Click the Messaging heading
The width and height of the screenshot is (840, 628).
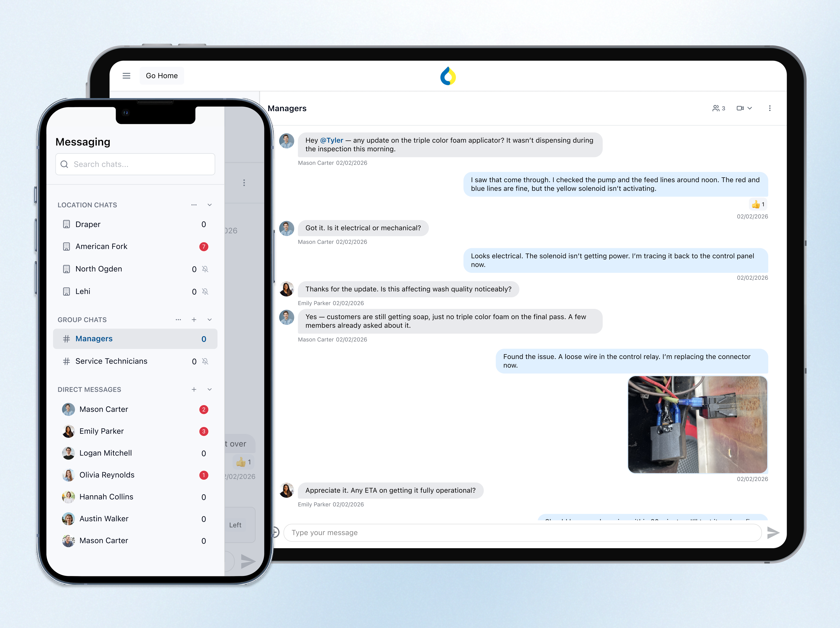[x=83, y=142]
